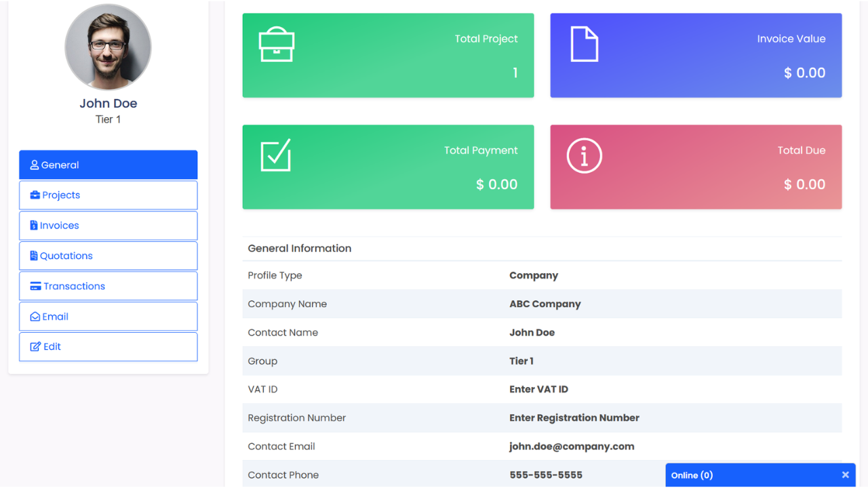868x488 pixels.
Task: Click the Contact Name value John Doe
Action: coord(532,333)
